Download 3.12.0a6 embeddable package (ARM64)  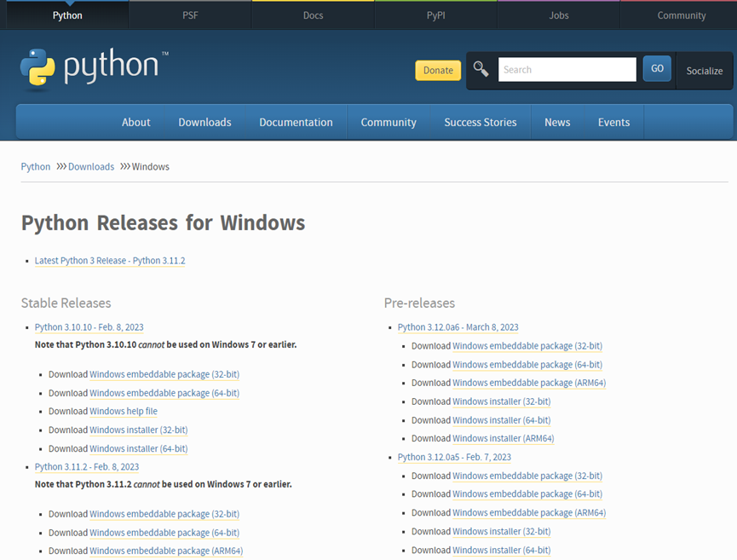pos(529,384)
